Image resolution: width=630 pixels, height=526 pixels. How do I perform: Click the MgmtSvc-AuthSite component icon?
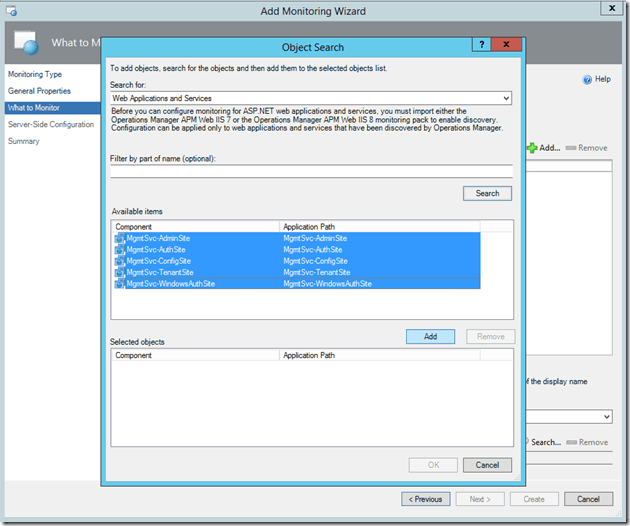119,250
